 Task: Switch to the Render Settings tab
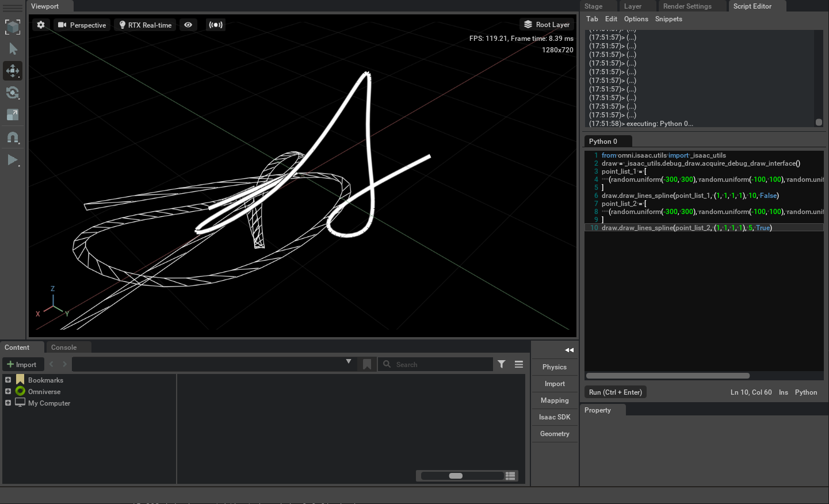pos(687,6)
